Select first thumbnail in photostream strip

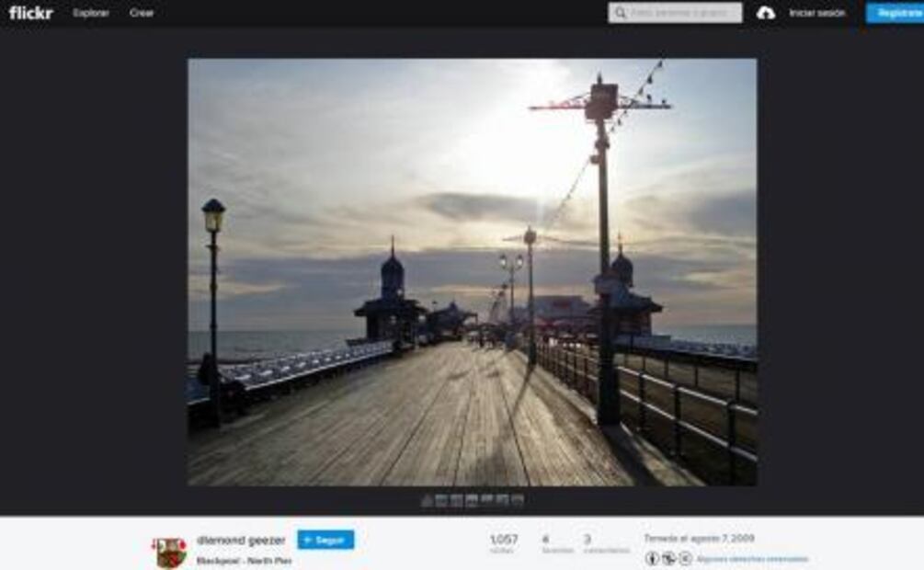(x=427, y=501)
